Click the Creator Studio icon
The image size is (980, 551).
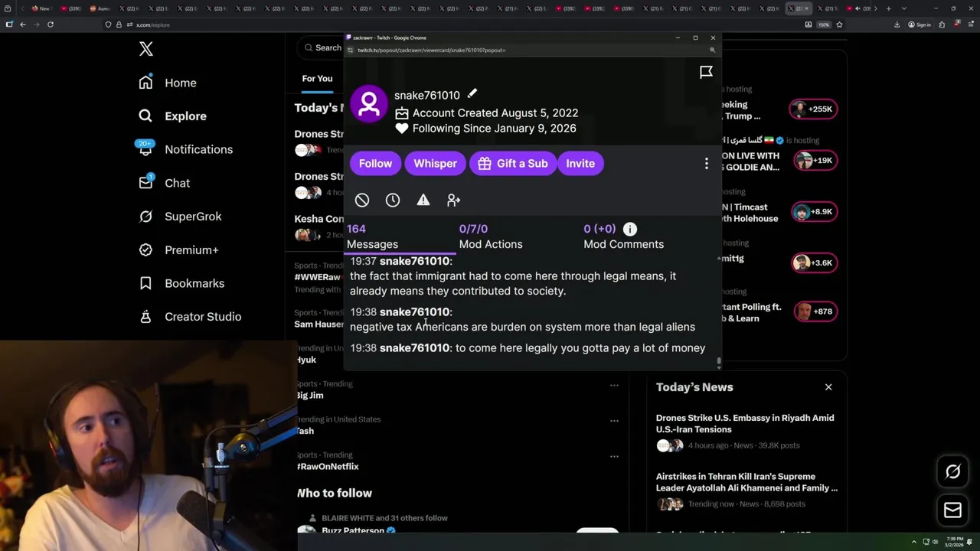click(x=145, y=317)
